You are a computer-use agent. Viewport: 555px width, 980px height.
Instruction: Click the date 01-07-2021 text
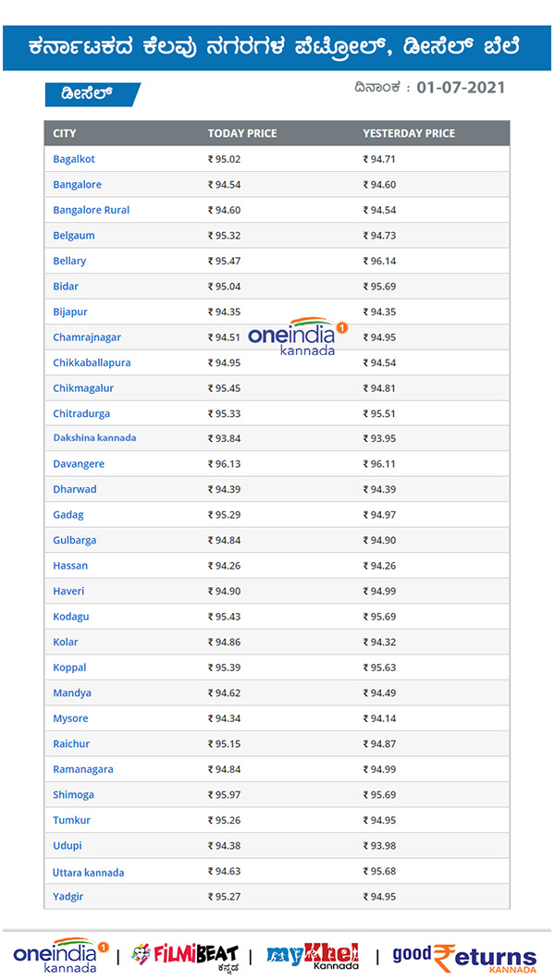click(x=461, y=88)
